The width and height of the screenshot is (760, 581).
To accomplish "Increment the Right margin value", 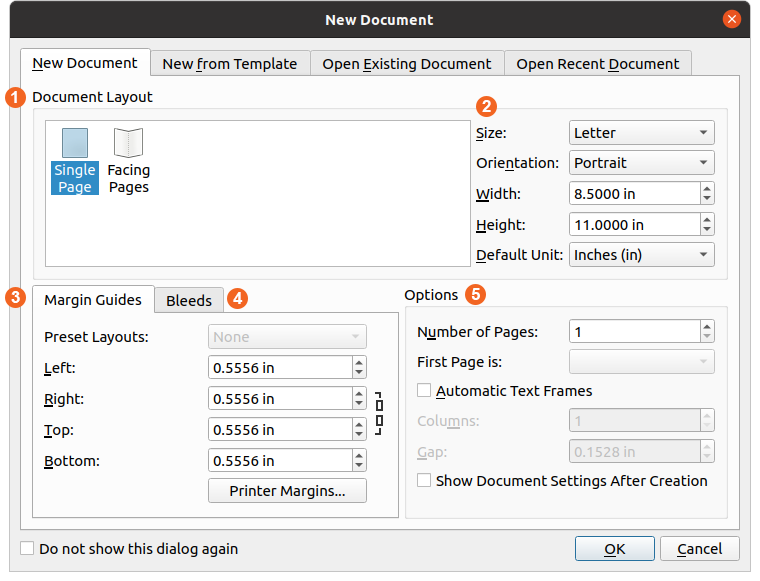I will tap(359, 393).
